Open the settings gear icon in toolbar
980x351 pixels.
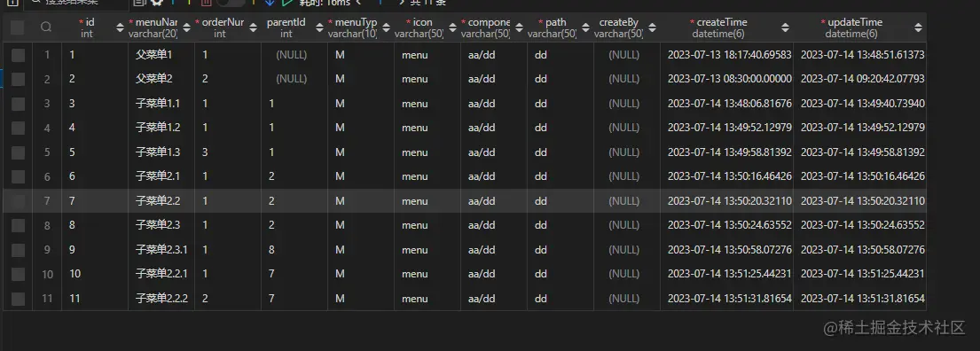pos(156,3)
